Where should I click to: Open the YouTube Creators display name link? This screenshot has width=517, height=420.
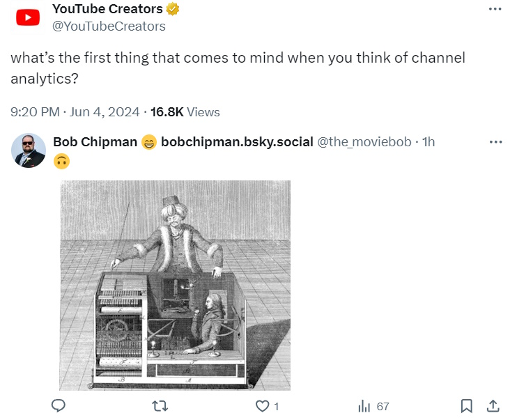point(107,9)
